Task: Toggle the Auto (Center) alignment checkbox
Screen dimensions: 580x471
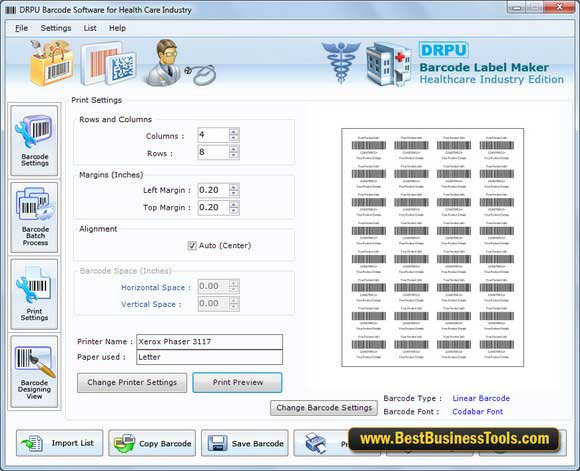Action: 192,245
